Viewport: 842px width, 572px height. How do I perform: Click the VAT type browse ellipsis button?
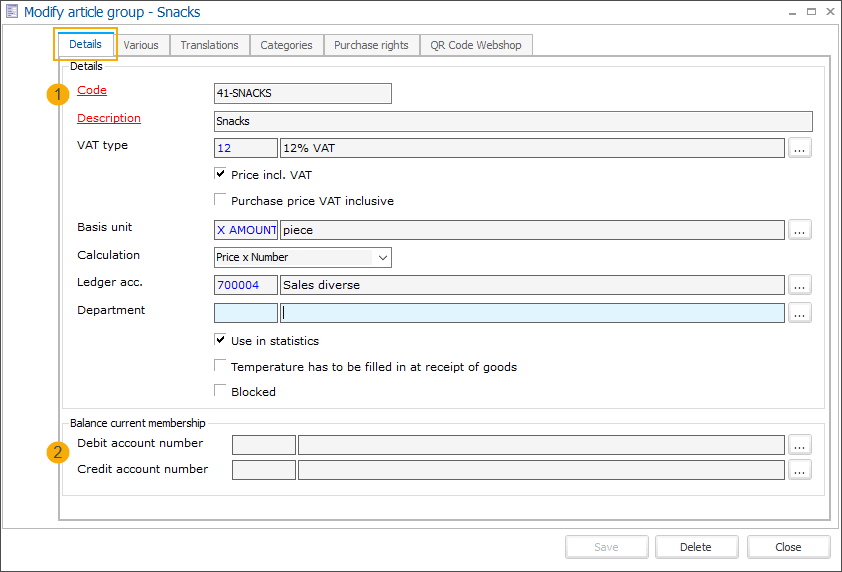(x=800, y=148)
